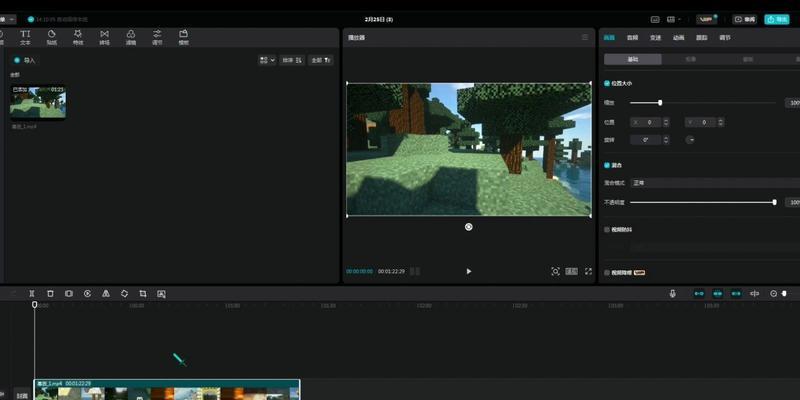Select the Mask (蒙版) sub-tab
Screen dimensions: 800x400
[x=748, y=59]
